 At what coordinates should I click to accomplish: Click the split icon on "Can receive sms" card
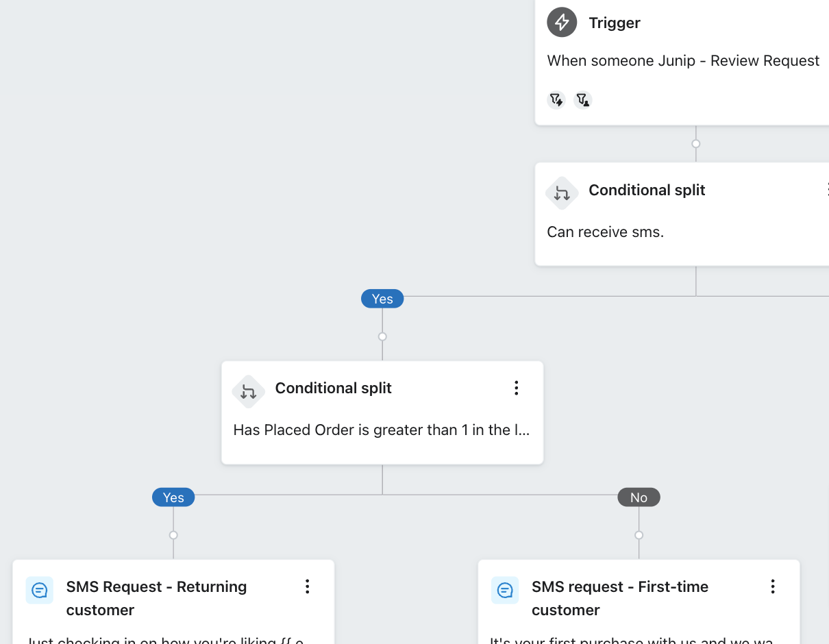point(562,193)
